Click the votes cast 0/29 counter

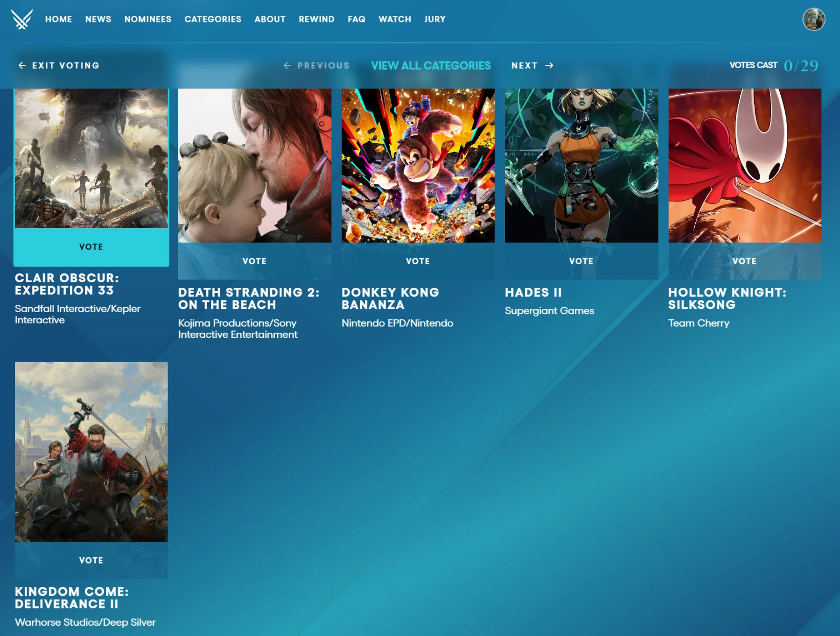(772, 65)
